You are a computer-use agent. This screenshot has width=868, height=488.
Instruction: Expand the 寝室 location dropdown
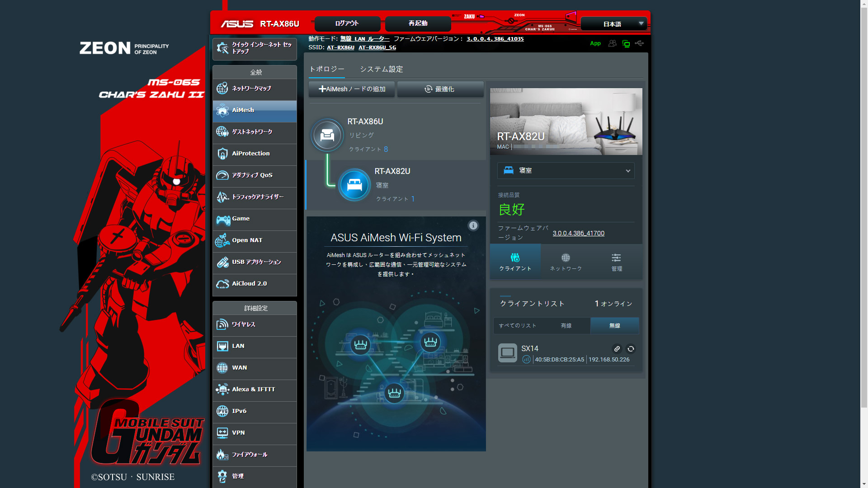pos(566,170)
